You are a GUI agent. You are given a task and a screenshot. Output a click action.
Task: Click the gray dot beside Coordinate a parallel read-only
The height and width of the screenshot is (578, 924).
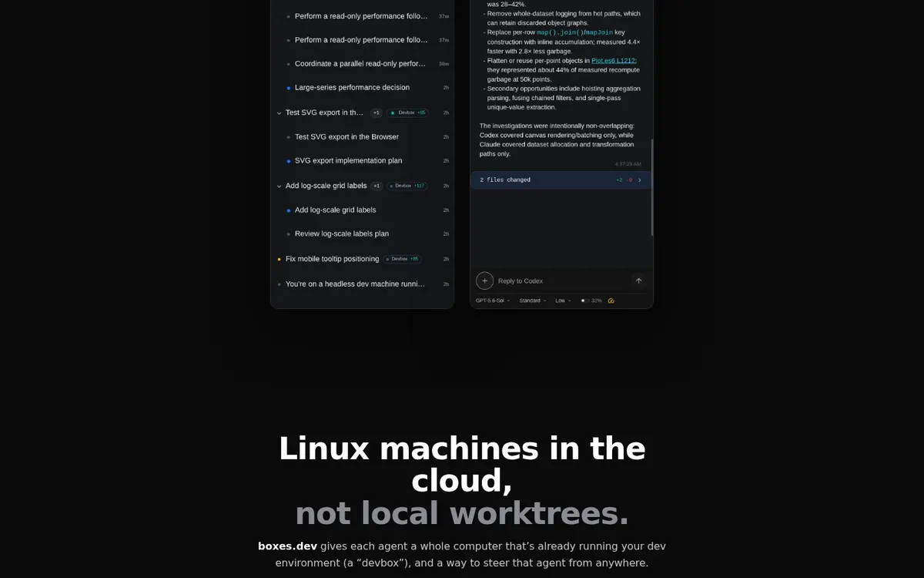[289, 64]
